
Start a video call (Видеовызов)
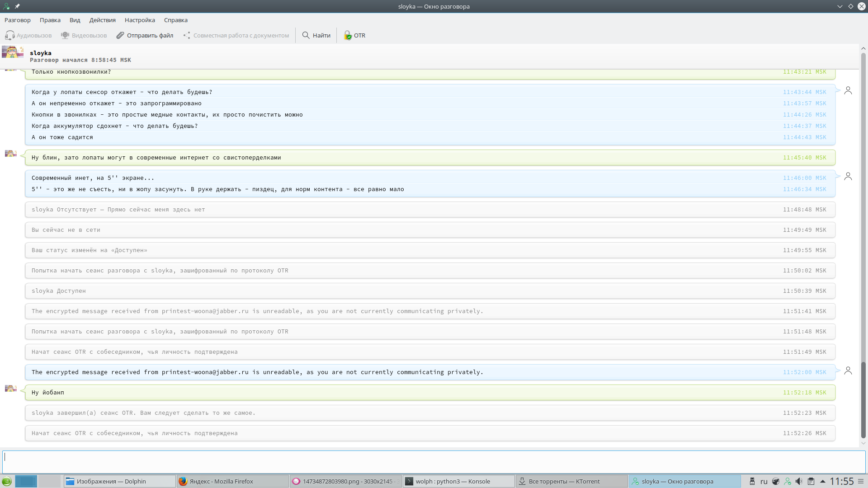point(84,35)
